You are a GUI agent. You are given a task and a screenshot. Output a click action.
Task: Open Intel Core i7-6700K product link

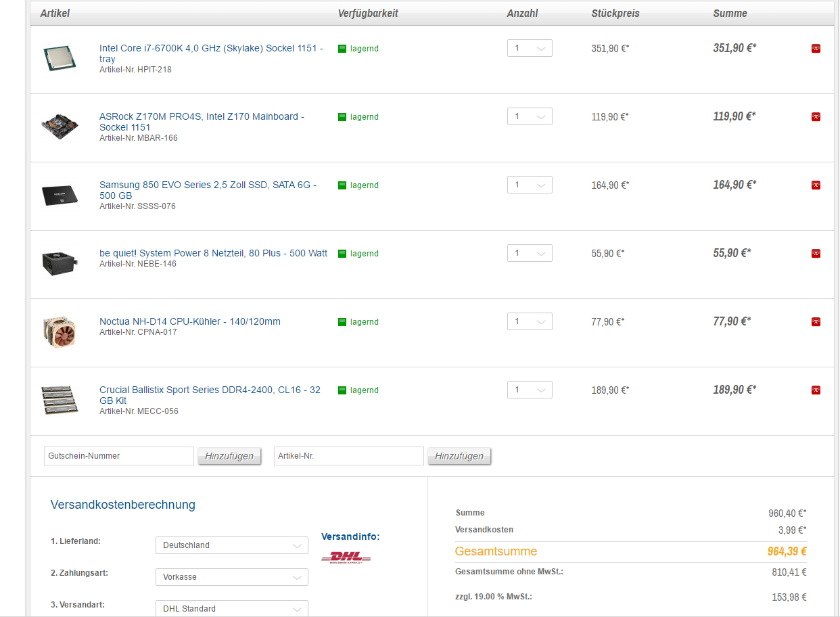point(211,53)
